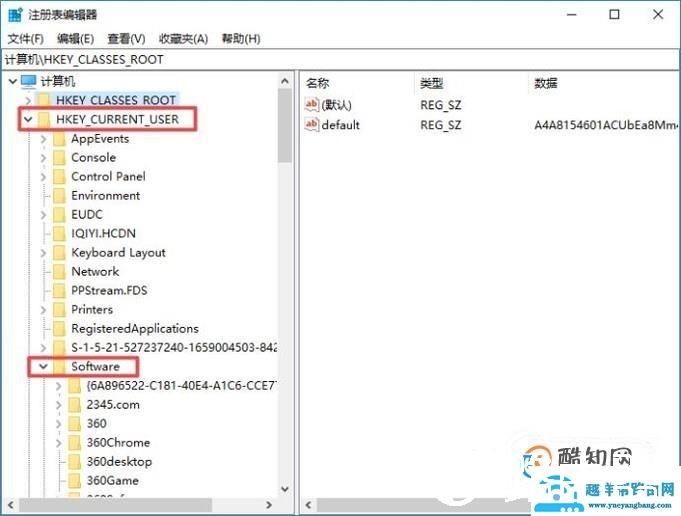This screenshot has height=516, width=681.
Task: Click the default string value icon
Action: pos(312,125)
